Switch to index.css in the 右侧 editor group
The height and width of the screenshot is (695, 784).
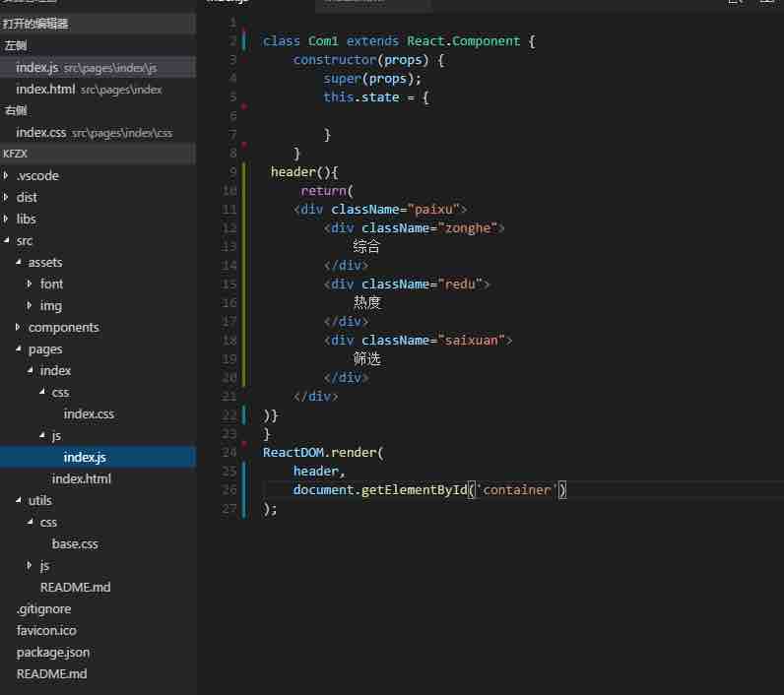pos(41,133)
